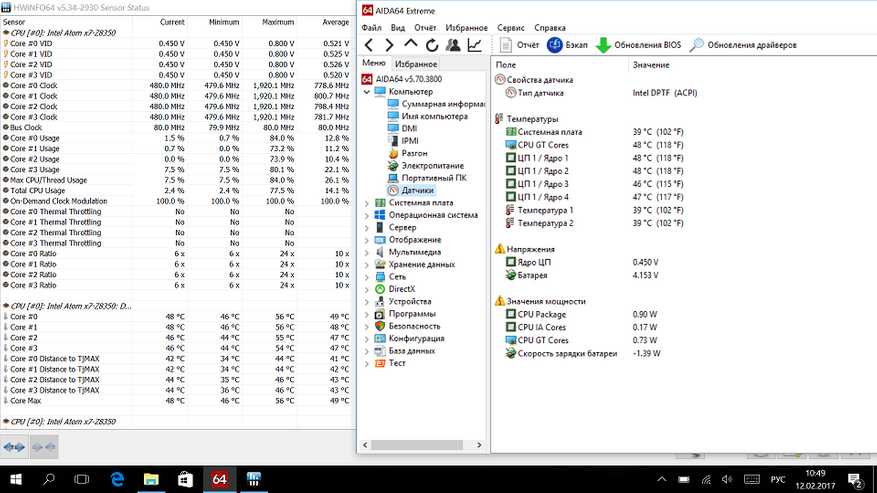Click Обновления драйверов toolbar button
877x493 pixels.
[743, 45]
